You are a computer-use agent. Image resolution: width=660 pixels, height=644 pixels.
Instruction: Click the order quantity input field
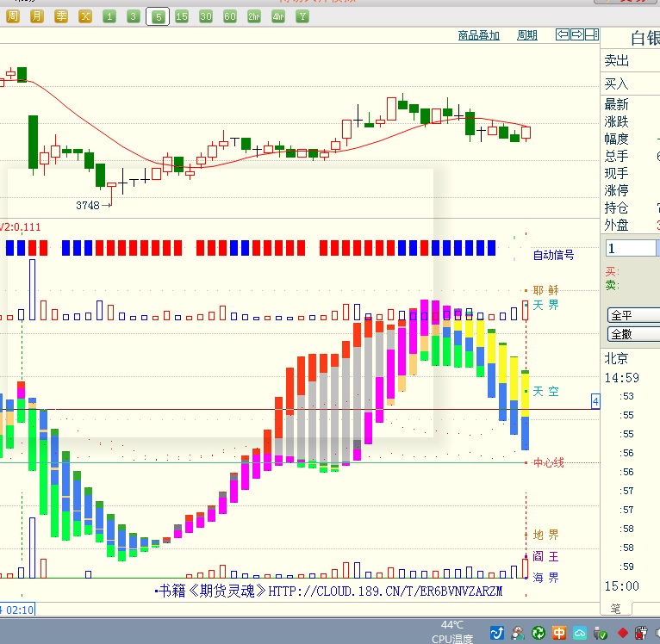(x=632, y=248)
